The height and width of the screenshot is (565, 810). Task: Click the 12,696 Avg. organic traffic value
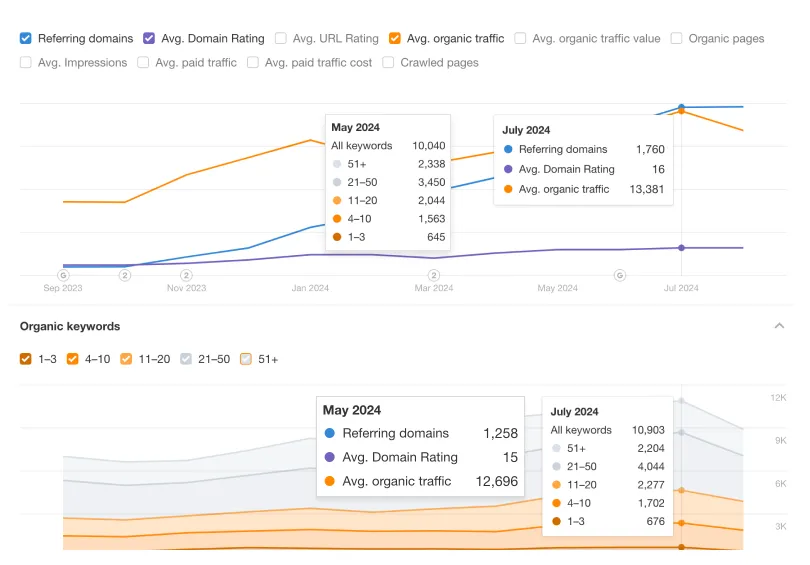(496, 481)
